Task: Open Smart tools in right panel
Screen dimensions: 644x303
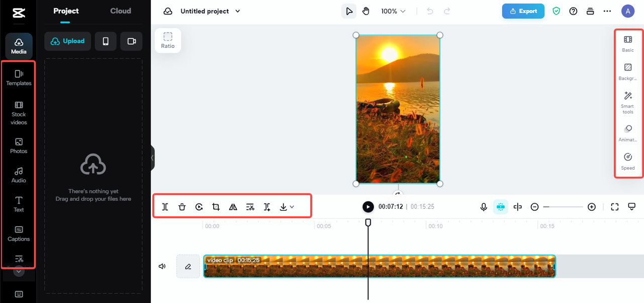Action: coord(627,102)
